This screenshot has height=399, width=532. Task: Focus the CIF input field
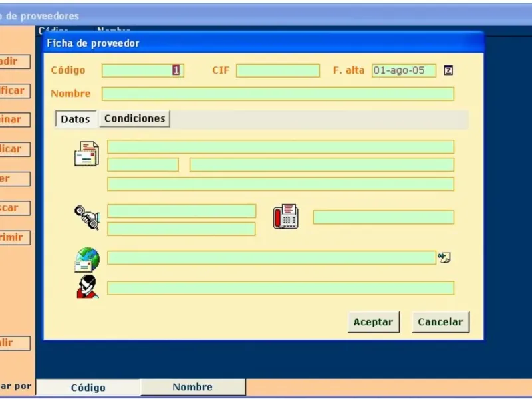(278, 70)
